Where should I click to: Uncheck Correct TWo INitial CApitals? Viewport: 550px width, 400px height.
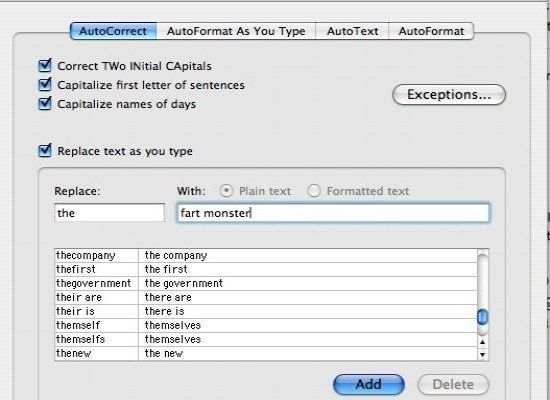point(45,66)
